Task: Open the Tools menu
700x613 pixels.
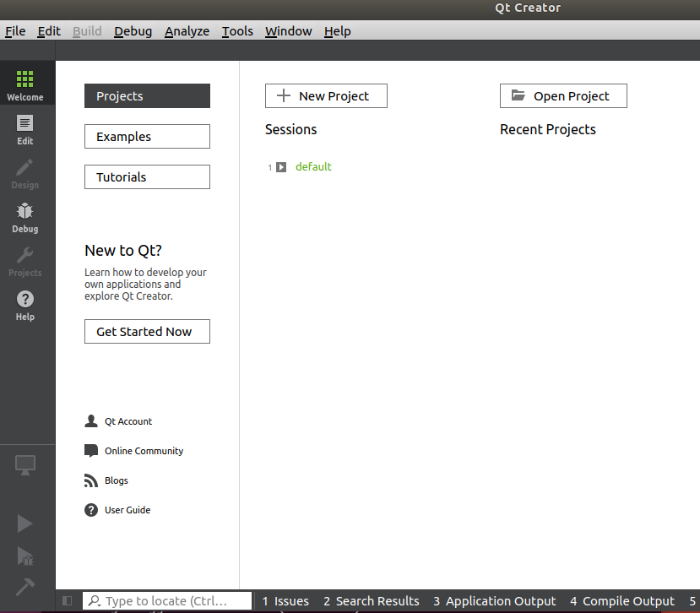Action: tap(237, 31)
